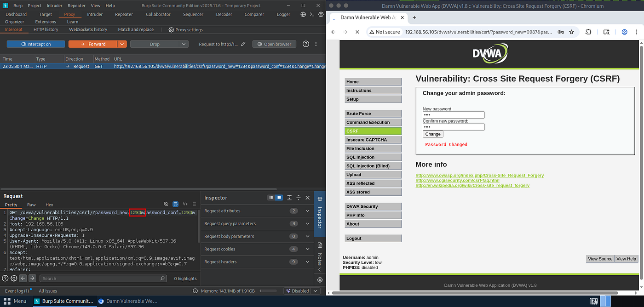Open help icon beside Open browser button
The width and height of the screenshot is (644, 307).
point(306,44)
